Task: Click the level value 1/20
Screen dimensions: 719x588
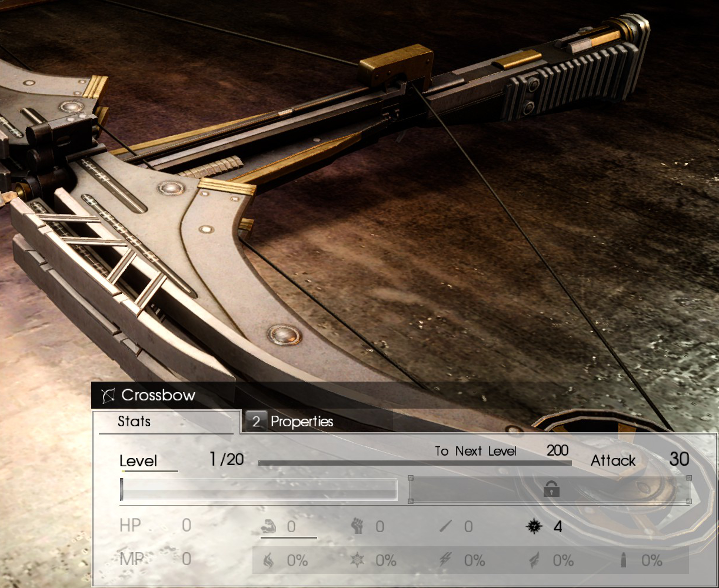Action: point(227,459)
